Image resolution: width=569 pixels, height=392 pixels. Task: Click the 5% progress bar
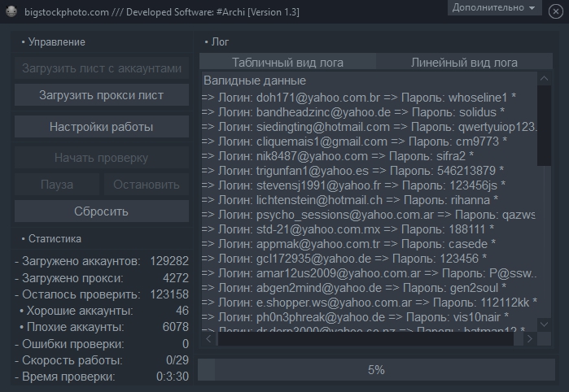pyautogui.click(x=376, y=369)
